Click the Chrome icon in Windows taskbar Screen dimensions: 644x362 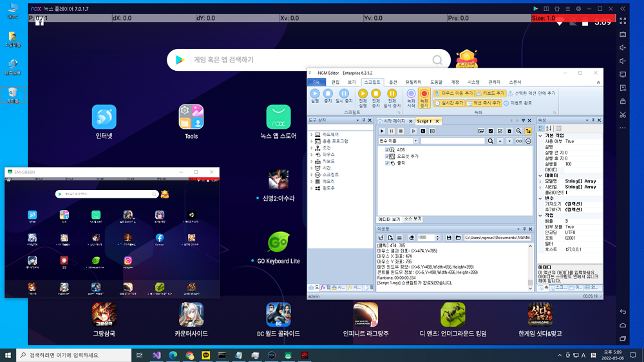pos(189,355)
